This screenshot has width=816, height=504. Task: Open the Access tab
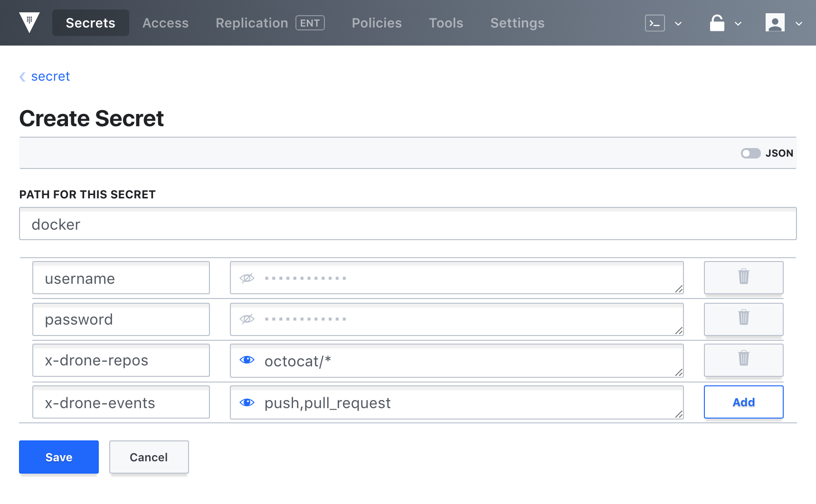pyautogui.click(x=165, y=23)
